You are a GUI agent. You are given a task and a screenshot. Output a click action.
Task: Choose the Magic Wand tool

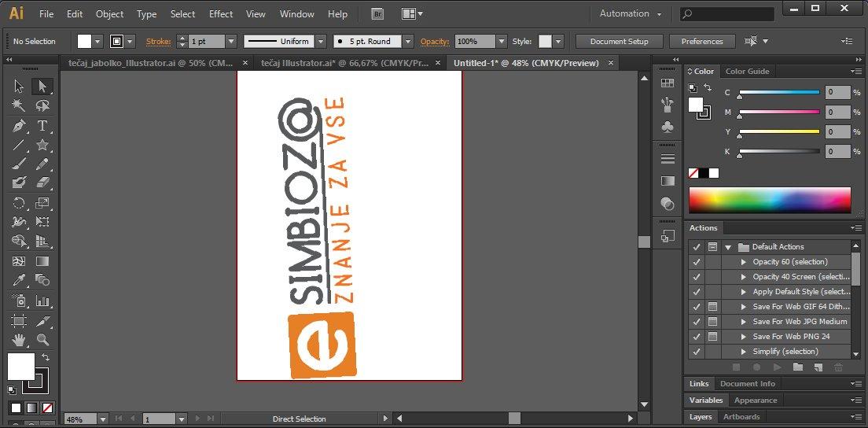pyautogui.click(x=19, y=105)
